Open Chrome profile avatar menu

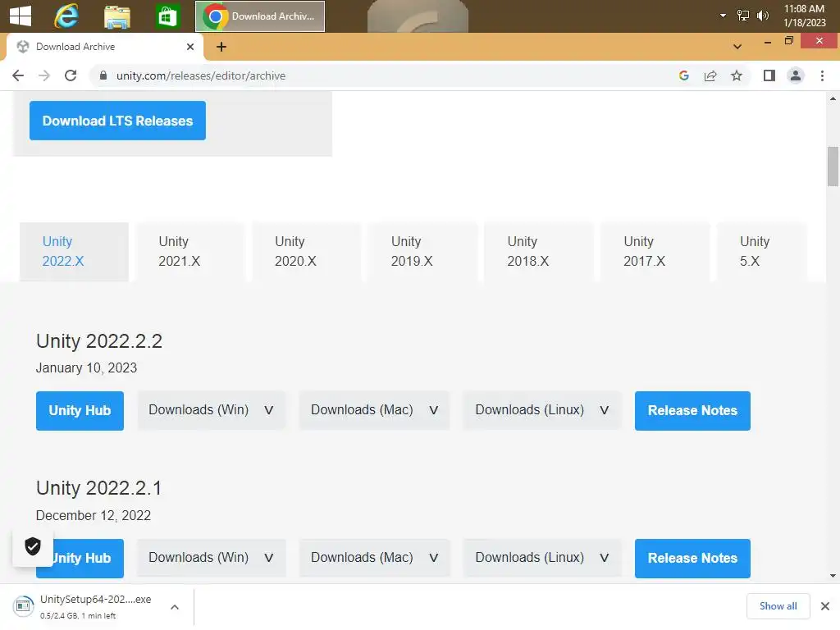pos(796,75)
